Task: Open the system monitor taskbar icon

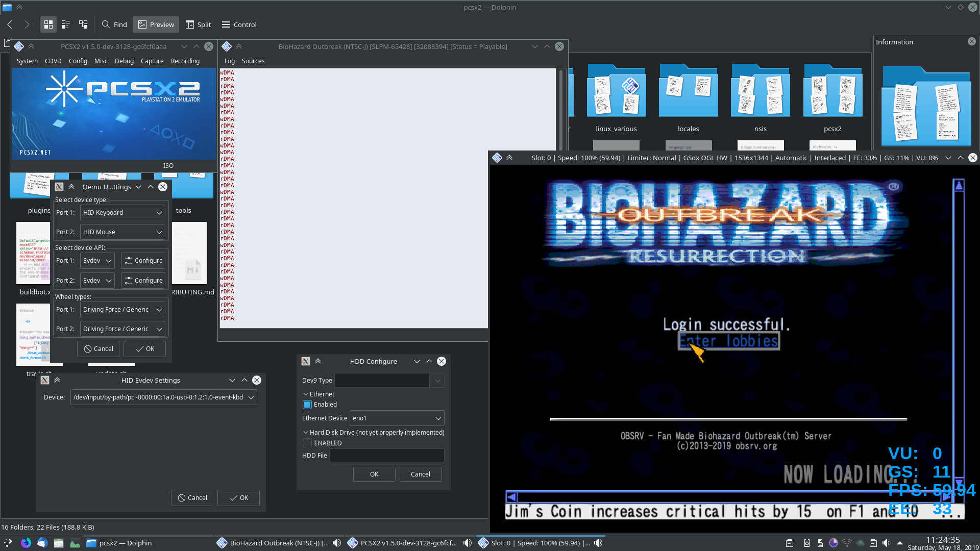Action: [75, 543]
